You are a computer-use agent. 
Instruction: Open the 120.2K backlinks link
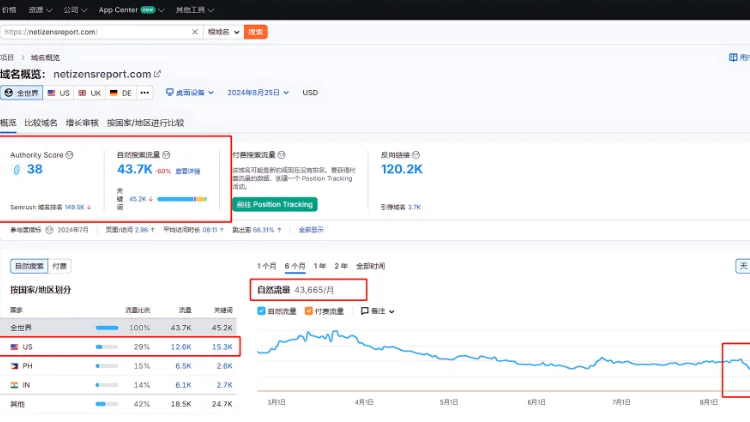[x=402, y=169]
